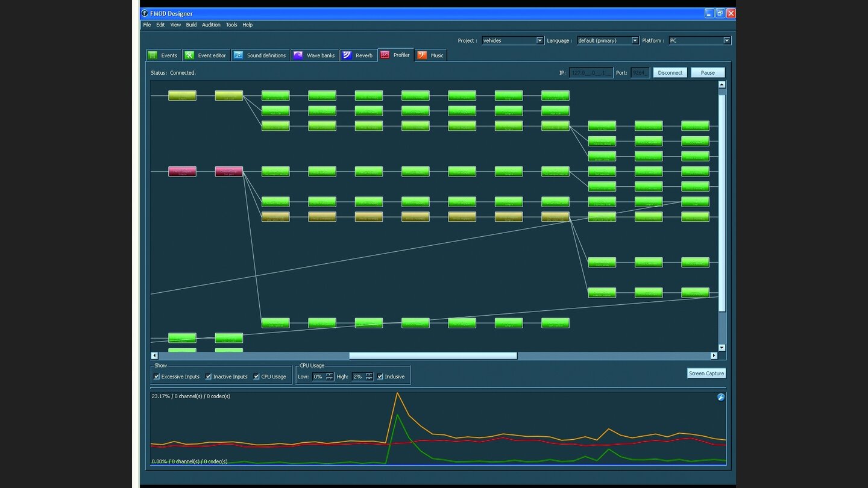Click the Events tab's green grid icon
The image size is (868, 488).
click(153, 55)
